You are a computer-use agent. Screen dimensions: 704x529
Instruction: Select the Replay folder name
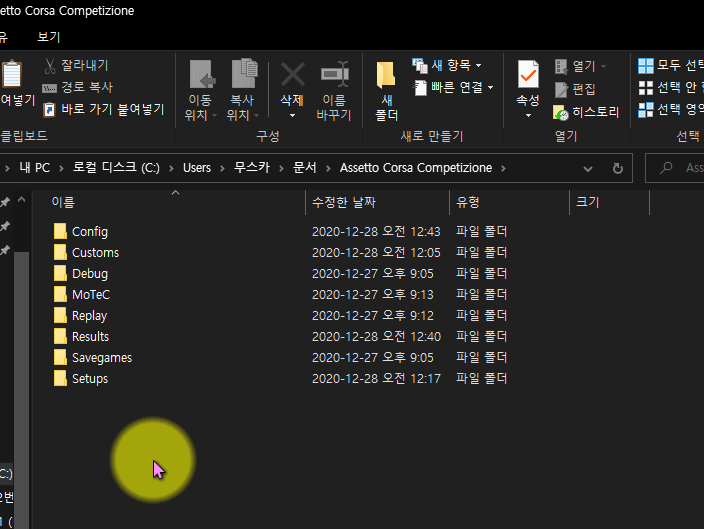89,316
